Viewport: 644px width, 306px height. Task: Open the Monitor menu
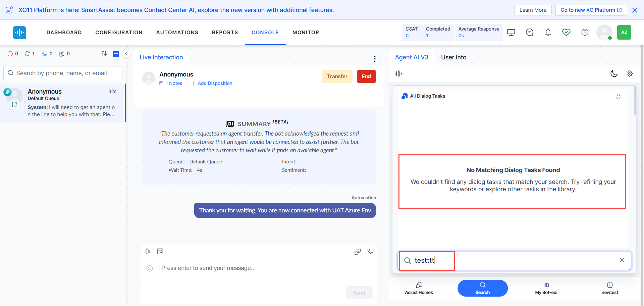[306, 33]
